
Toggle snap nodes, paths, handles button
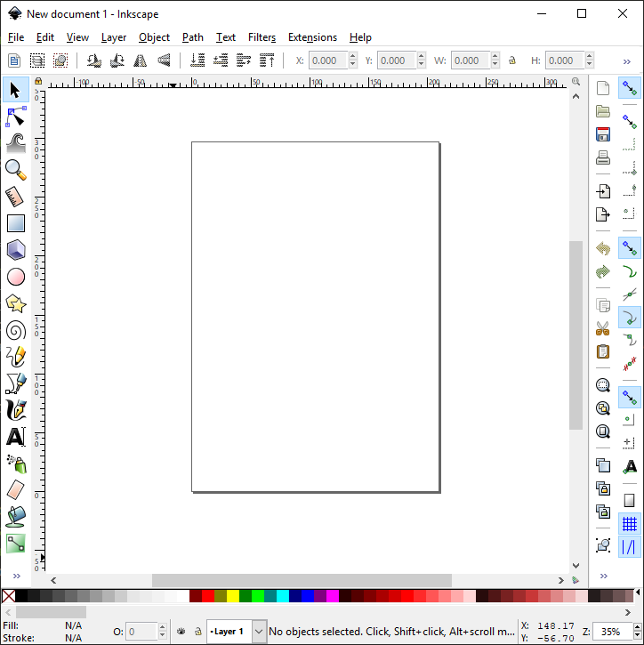(630, 248)
